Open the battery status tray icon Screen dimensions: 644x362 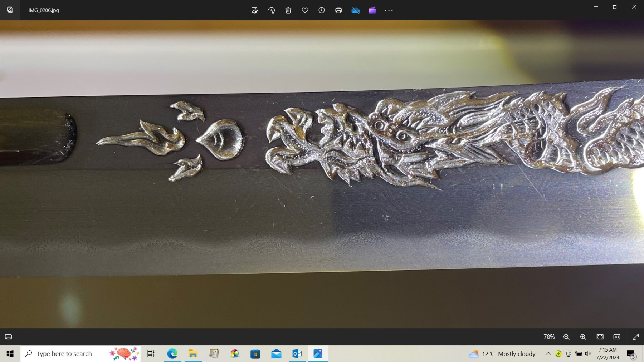tap(578, 353)
